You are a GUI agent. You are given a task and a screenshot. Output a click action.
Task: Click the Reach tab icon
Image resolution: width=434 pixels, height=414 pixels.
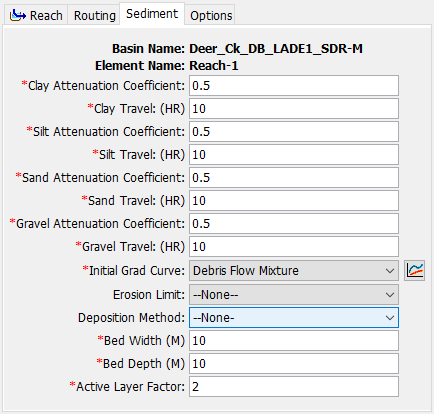click(x=18, y=15)
